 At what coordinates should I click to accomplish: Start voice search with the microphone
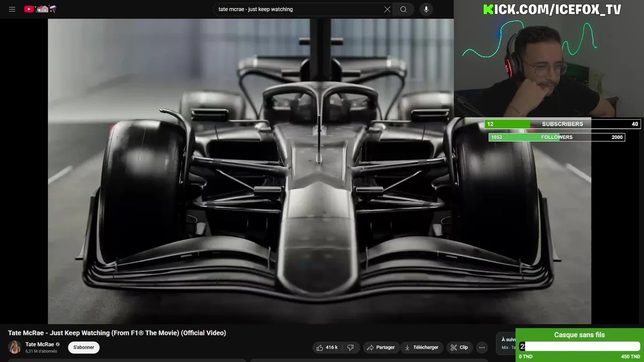click(x=426, y=9)
